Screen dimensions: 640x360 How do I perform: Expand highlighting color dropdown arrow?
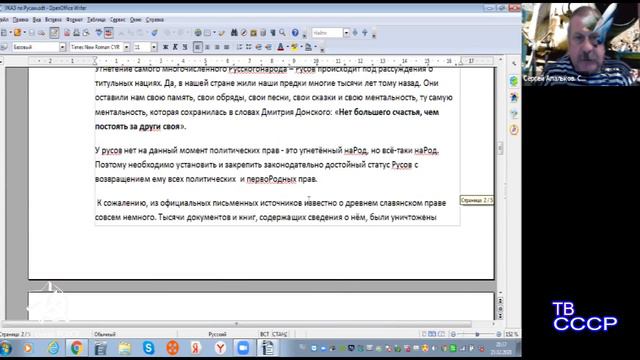point(301,47)
